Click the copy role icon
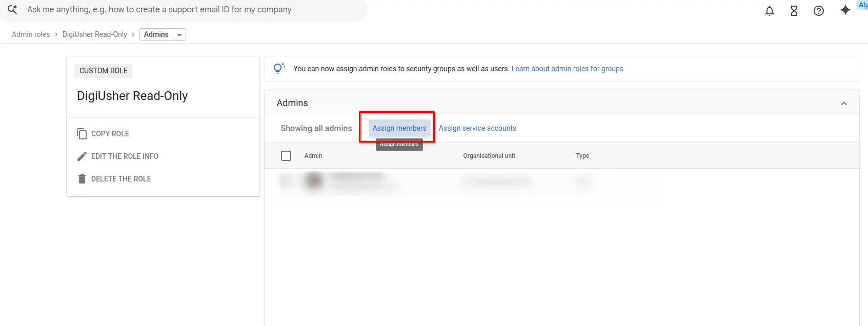 click(82, 134)
